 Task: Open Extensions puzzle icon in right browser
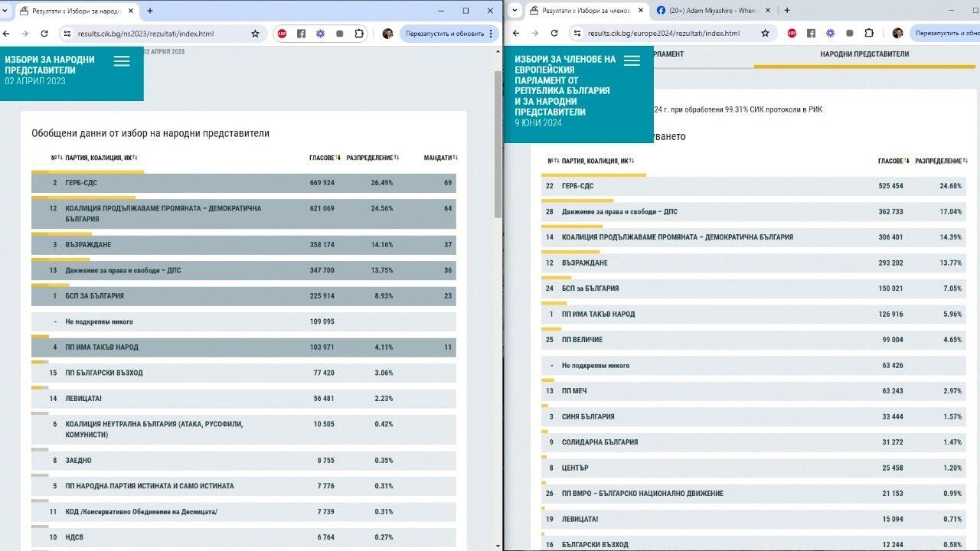pos(869,34)
